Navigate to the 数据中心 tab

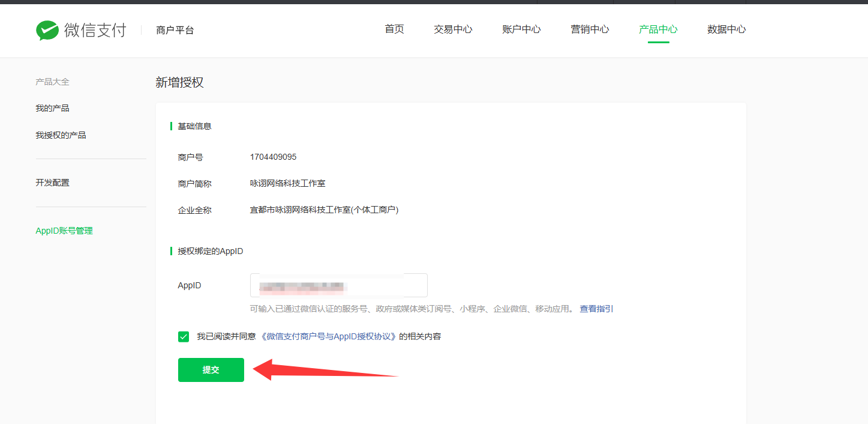coord(726,29)
